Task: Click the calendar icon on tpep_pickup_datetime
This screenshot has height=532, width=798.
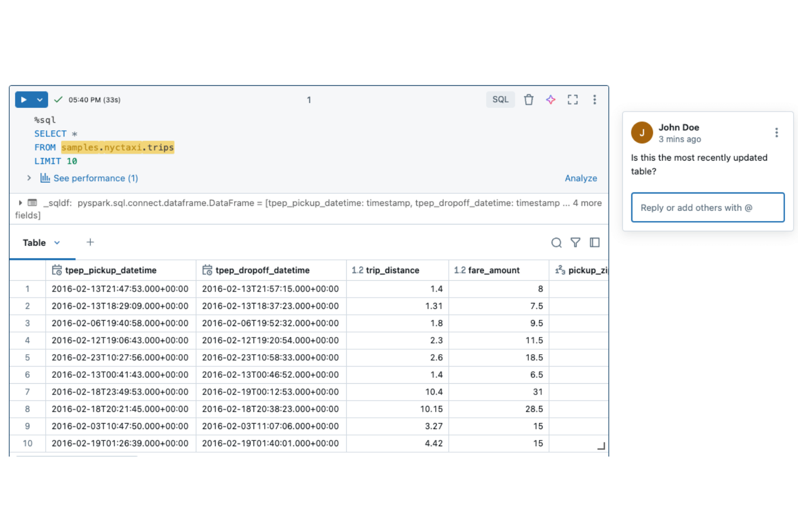Action: pyautogui.click(x=57, y=270)
